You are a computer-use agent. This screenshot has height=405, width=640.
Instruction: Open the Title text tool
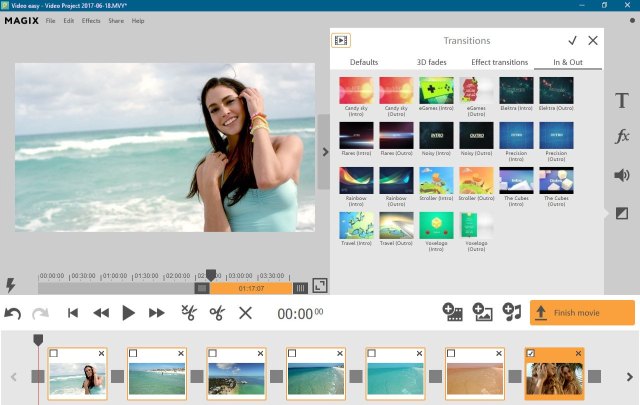tap(621, 100)
